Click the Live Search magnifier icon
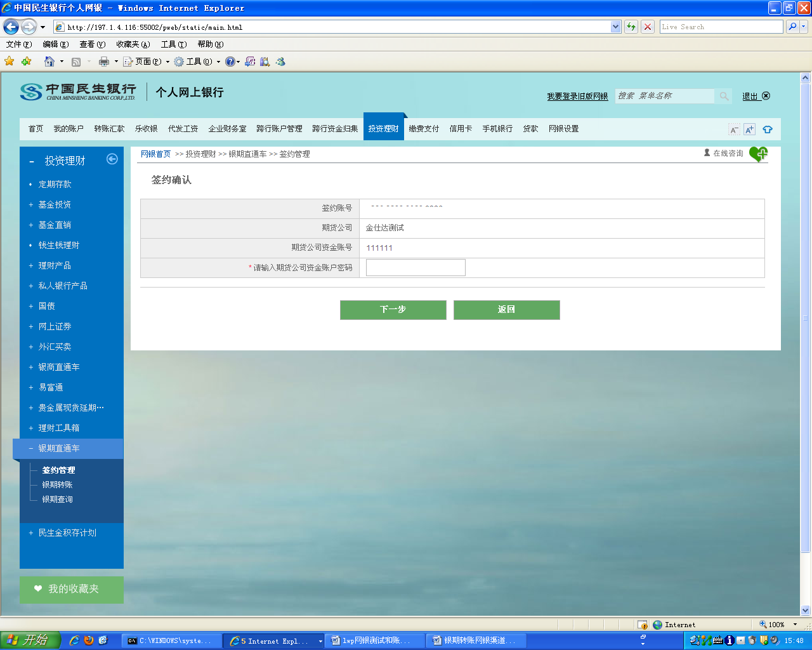Viewport: 812px width, 650px height. (792, 27)
